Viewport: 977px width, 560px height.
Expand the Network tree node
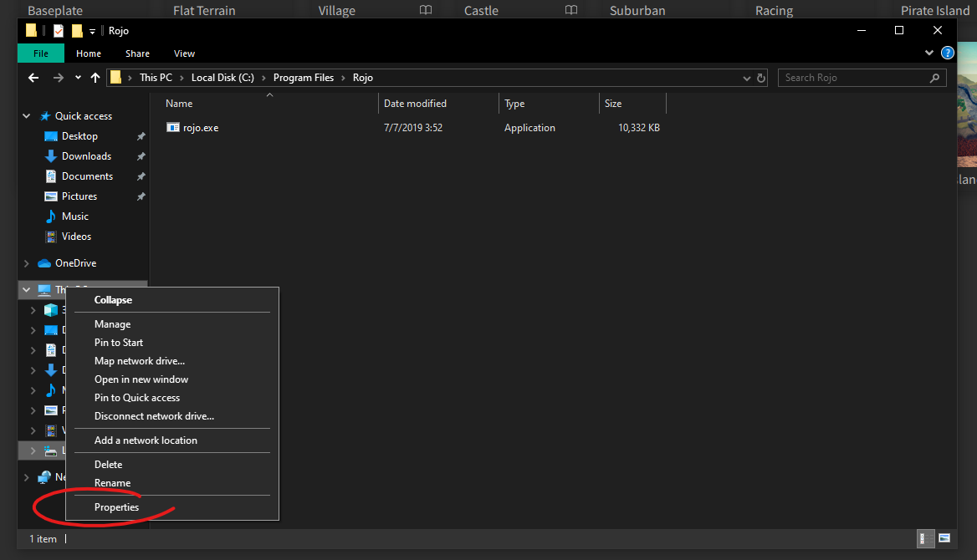click(x=26, y=477)
